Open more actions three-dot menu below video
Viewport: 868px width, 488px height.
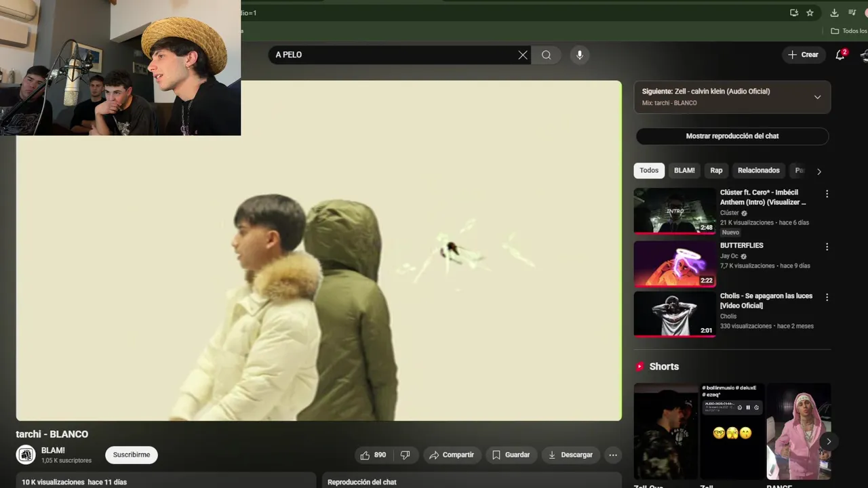[613, 455]
